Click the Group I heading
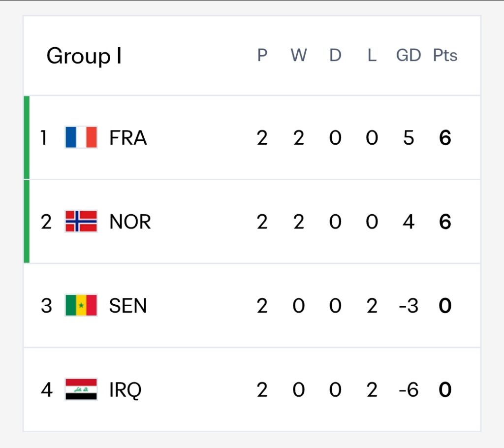The height and width of the screenshot is (448, 504). [x=84, y=56]
